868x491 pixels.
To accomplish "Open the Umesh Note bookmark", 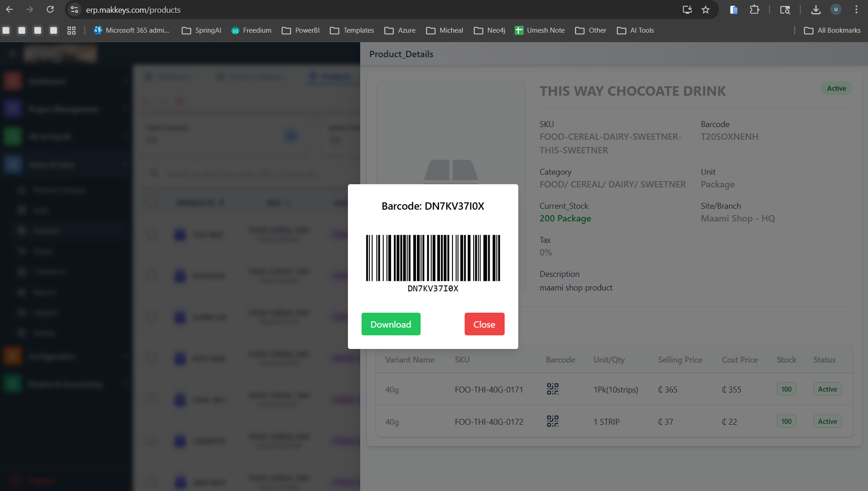I will tap(540, 30).
